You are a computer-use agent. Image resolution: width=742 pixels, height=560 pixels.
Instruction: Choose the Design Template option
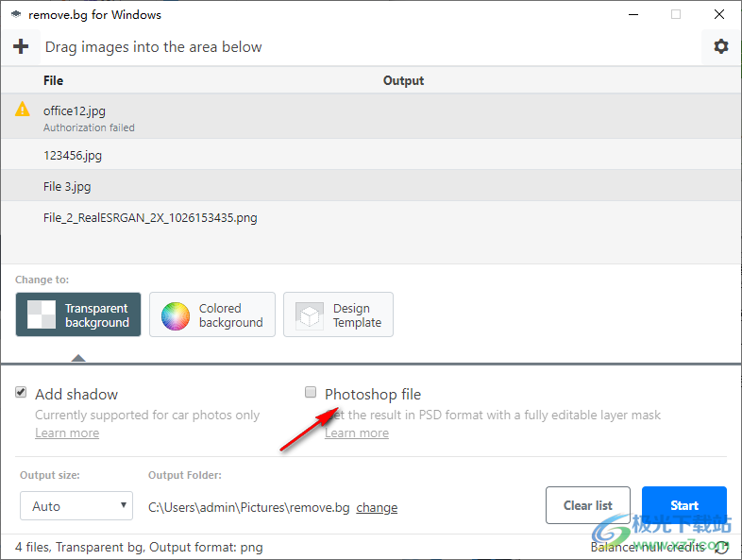(x=338, y=315)
